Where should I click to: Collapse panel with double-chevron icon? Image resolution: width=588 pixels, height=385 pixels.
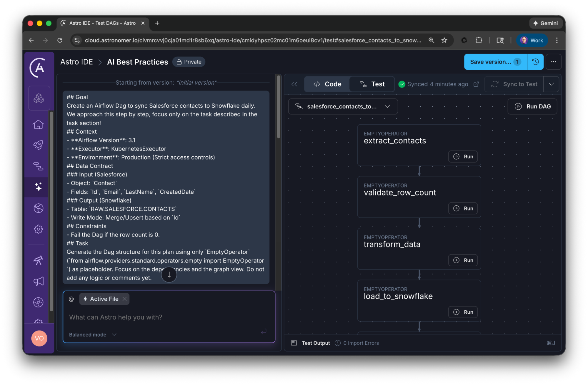coord(294,84)
